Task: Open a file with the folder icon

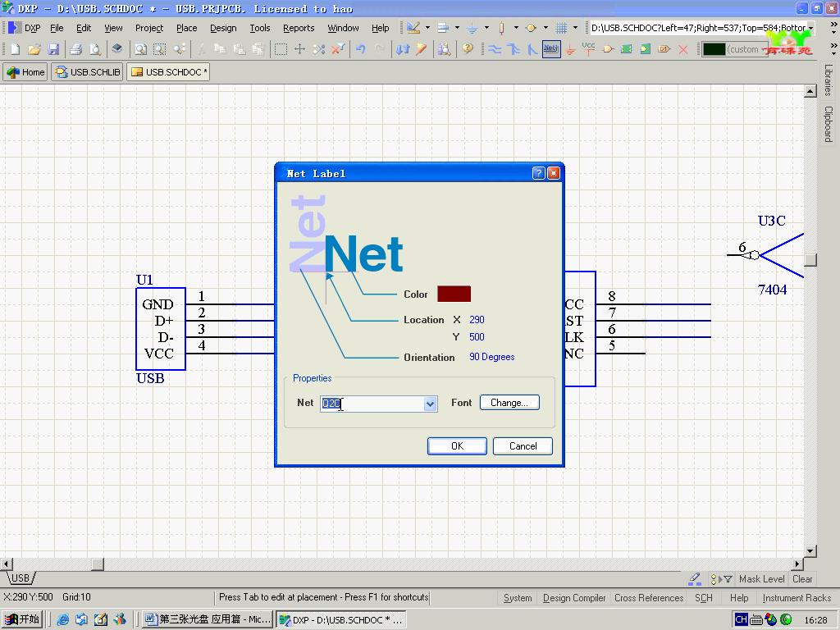Action: coord(34,49)
